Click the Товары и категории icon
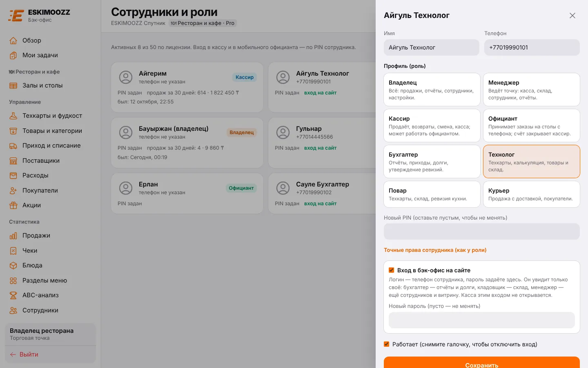 [13, 131]
